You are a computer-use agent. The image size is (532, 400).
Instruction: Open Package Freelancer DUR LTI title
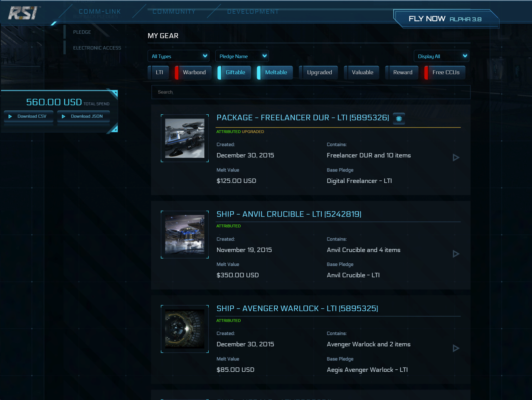pyautogui.click(x=303, y=118)
